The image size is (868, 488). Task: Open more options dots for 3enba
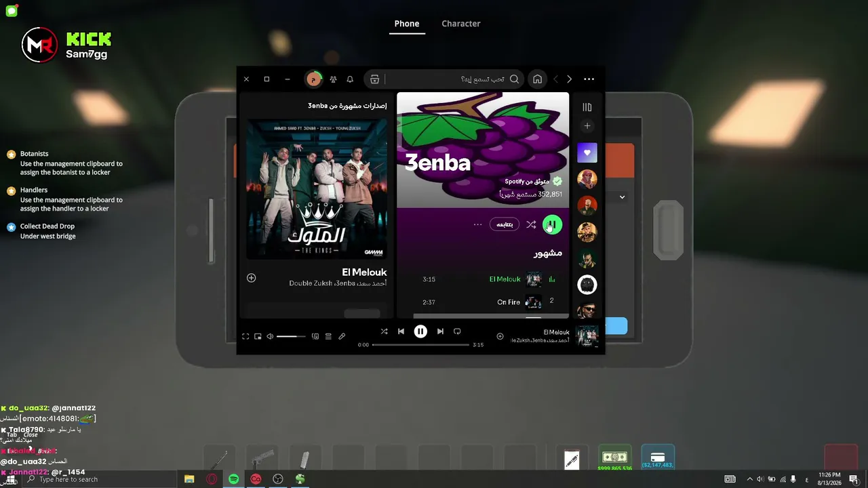[x=477, y=224]
